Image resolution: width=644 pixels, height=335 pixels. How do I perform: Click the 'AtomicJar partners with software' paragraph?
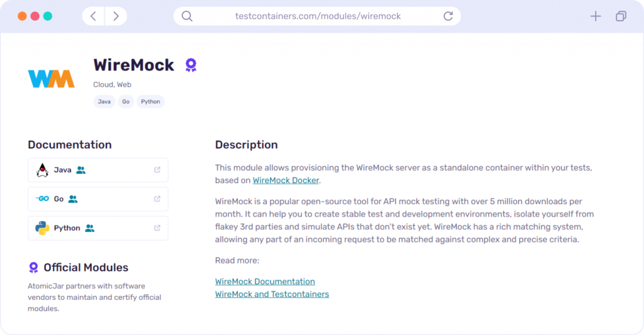(x=94, y=297)
